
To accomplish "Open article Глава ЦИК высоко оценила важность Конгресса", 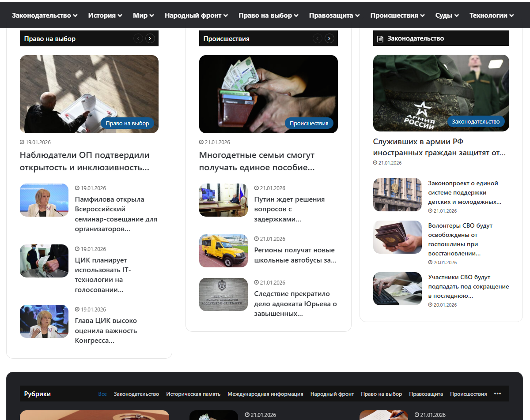I will [106, 330].
